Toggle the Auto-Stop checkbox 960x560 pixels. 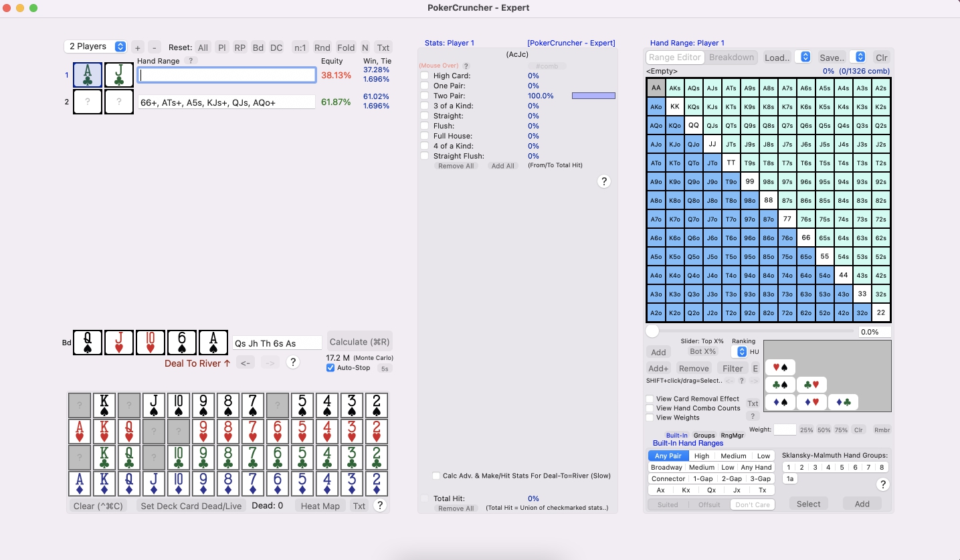(330, 368)
